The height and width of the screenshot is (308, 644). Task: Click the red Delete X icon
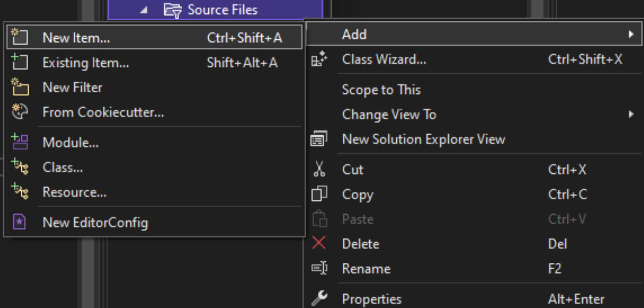tap(319, 244)
